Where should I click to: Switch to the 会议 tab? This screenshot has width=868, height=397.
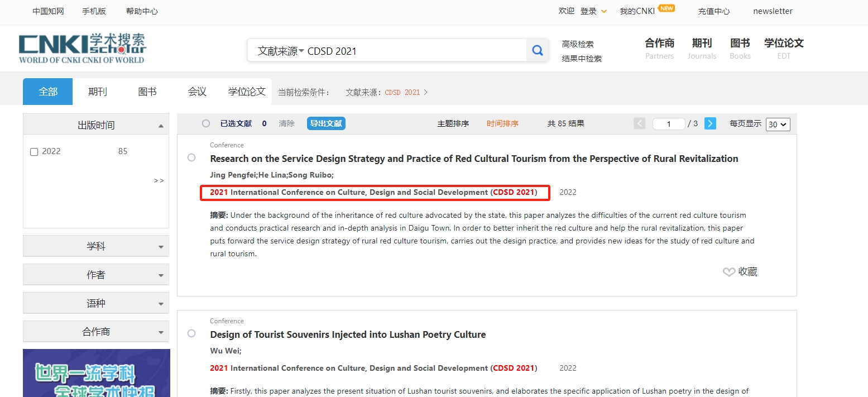pos(197,92)
